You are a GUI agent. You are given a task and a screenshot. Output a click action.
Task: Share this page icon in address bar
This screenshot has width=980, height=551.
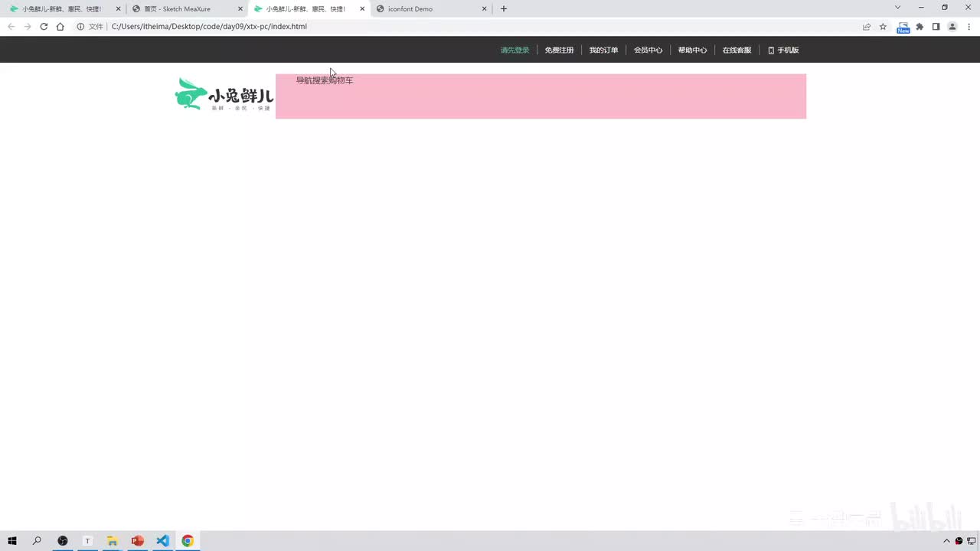pyautogui.click(x=867, y=26)
